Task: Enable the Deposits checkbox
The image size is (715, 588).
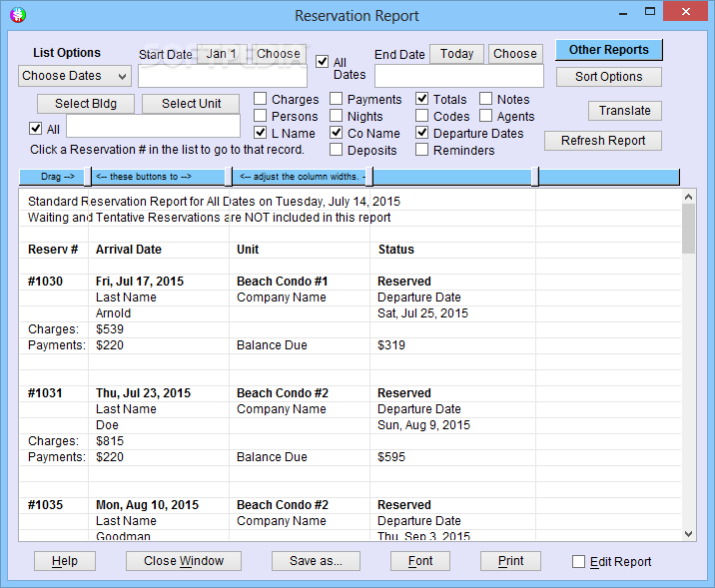Action: point(337,150)
